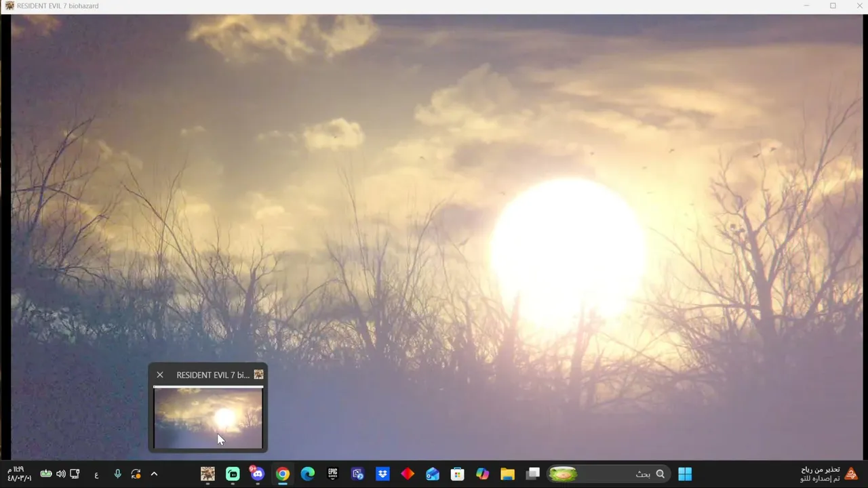Click the RESIDENT EVIL 7 preview title text

pyautogui.click(x=213, y=375)
